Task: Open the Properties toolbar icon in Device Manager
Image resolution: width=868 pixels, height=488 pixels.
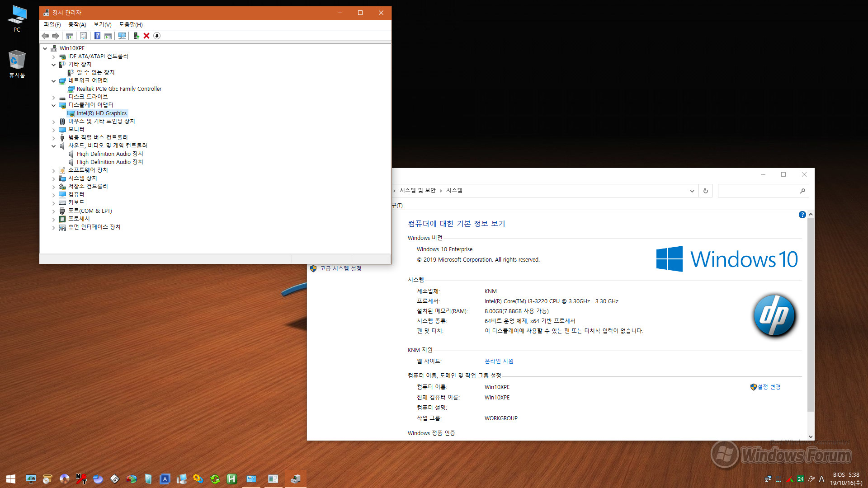Action: click(83, 36)
